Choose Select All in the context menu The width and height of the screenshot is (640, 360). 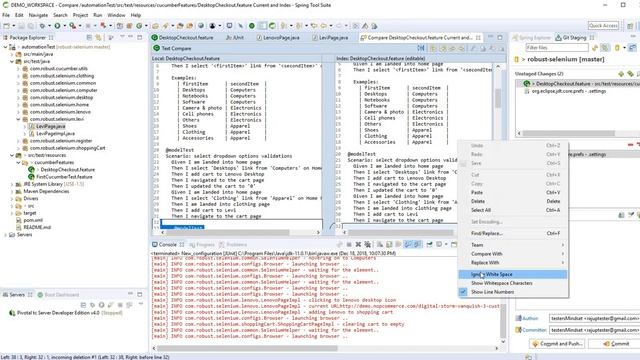point(513,210)
